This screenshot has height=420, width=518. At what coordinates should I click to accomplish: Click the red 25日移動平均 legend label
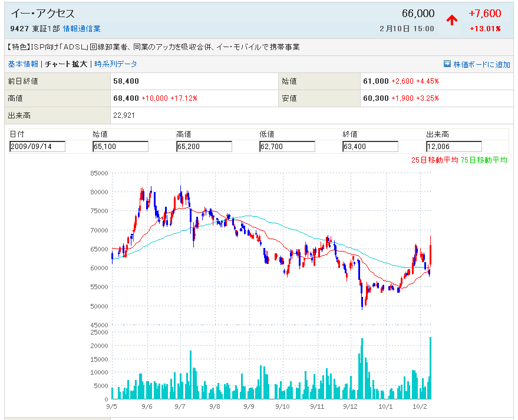(434, 160)
